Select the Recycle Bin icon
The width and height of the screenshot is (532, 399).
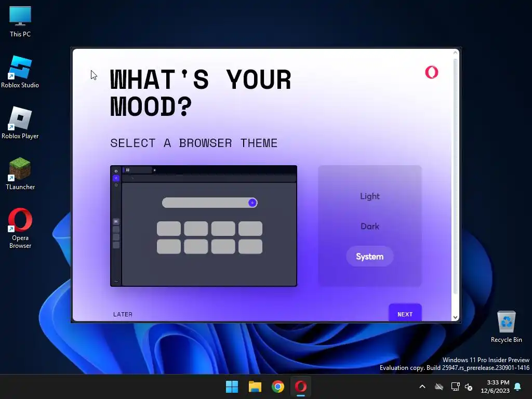pos(506,327)
